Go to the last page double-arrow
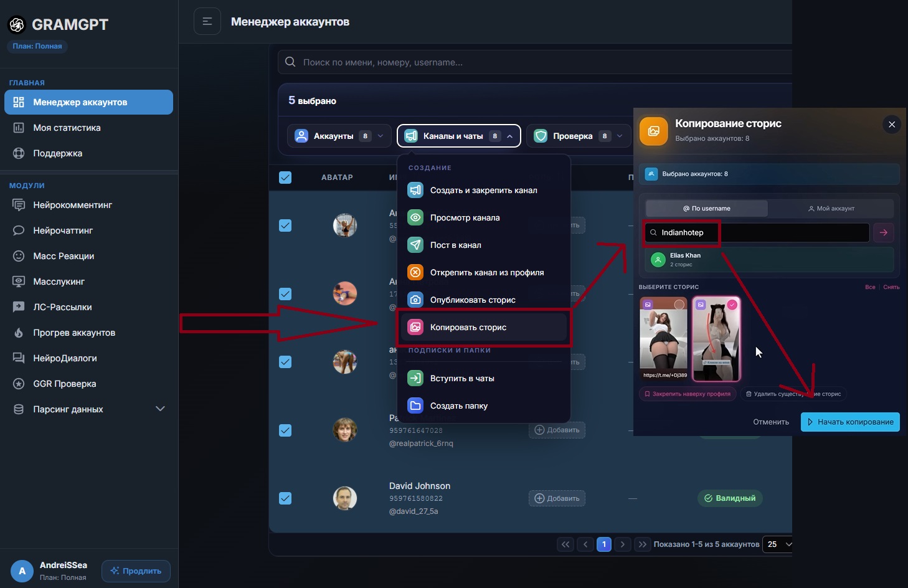 643,544
